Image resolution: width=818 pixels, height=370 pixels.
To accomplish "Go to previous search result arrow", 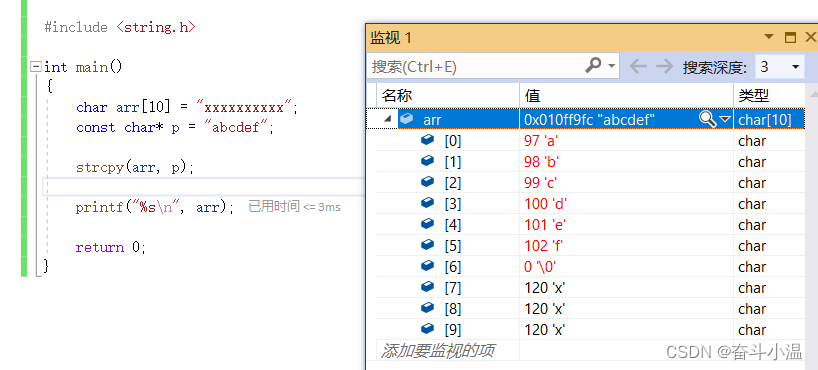I will click(x=637, y=66).
